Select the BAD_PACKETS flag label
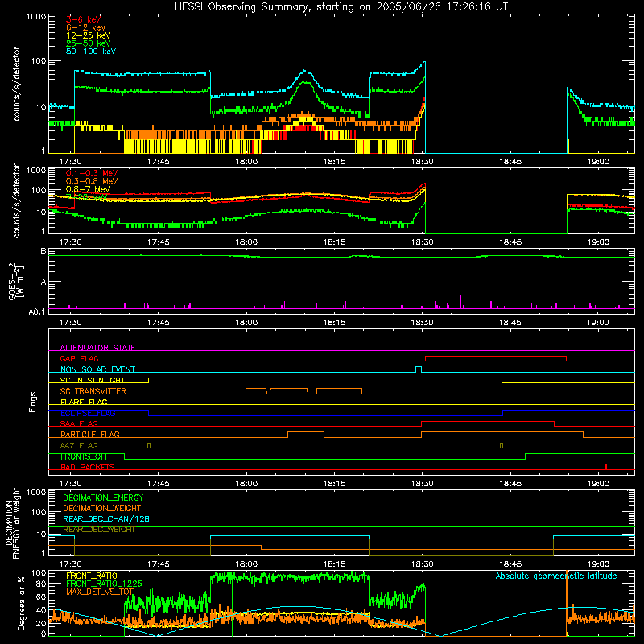 coord(88,467)
